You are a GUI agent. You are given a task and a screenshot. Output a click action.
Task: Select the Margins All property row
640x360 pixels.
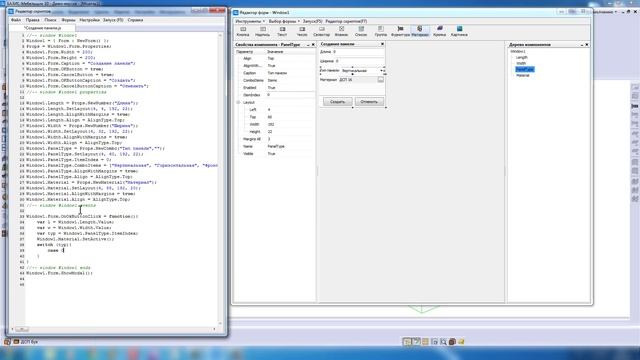click(275, 139)
